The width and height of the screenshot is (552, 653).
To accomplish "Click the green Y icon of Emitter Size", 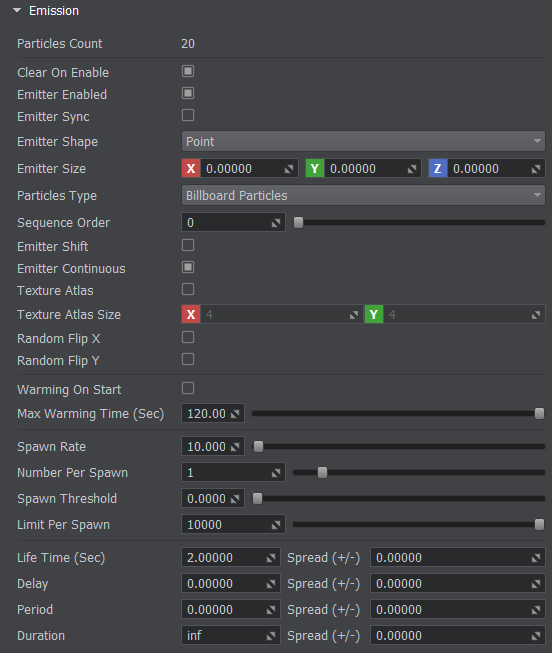I will click(315, 169).
